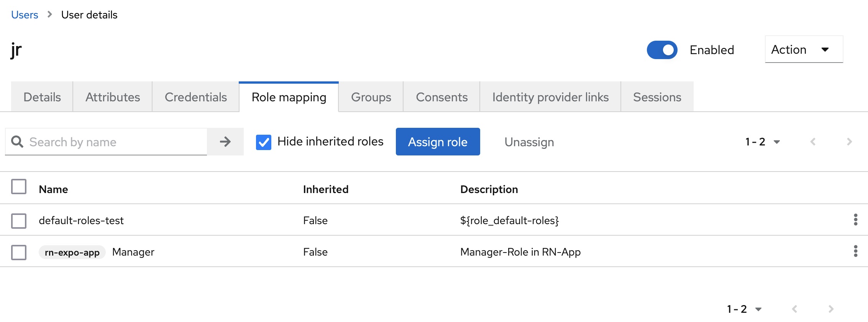Click the jr username heading
The width and height of the screenshot is (868, 322).
16,50
